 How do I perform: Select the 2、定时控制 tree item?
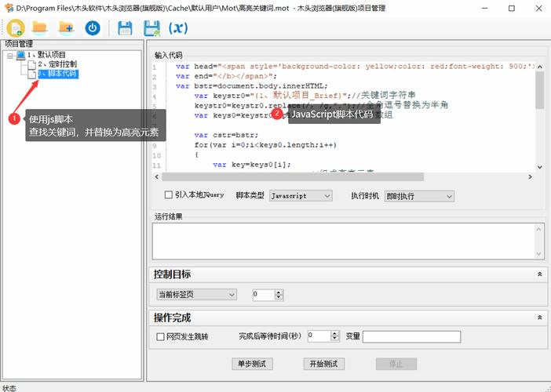coord(57,64)
